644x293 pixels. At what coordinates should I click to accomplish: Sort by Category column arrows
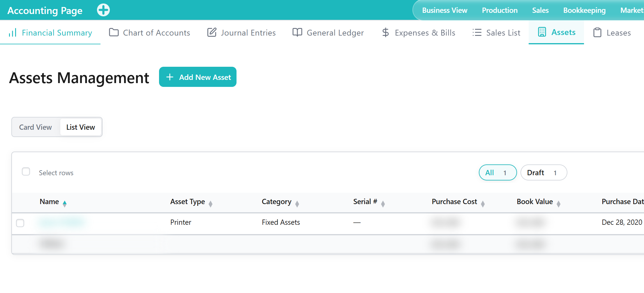(x=297, y=204)
